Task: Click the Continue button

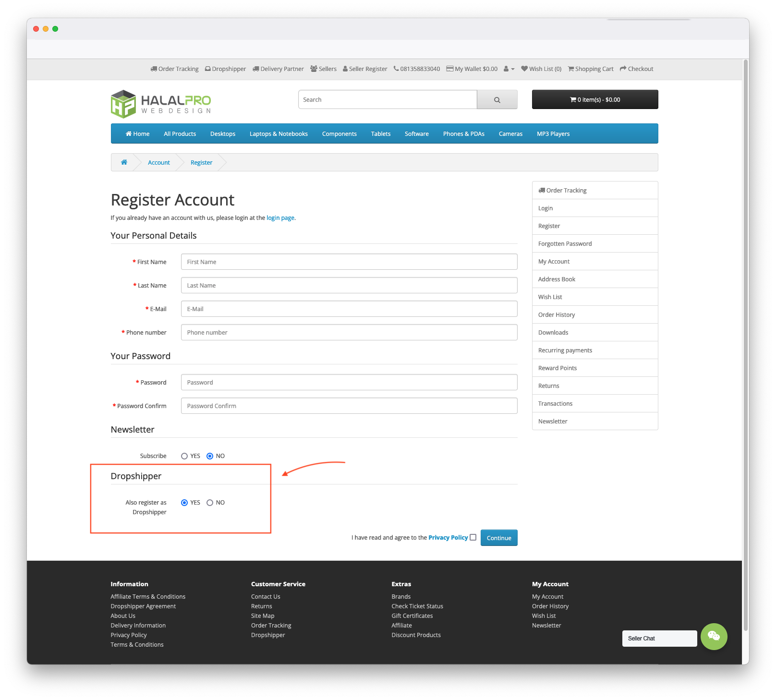Action: pos(499,538)
